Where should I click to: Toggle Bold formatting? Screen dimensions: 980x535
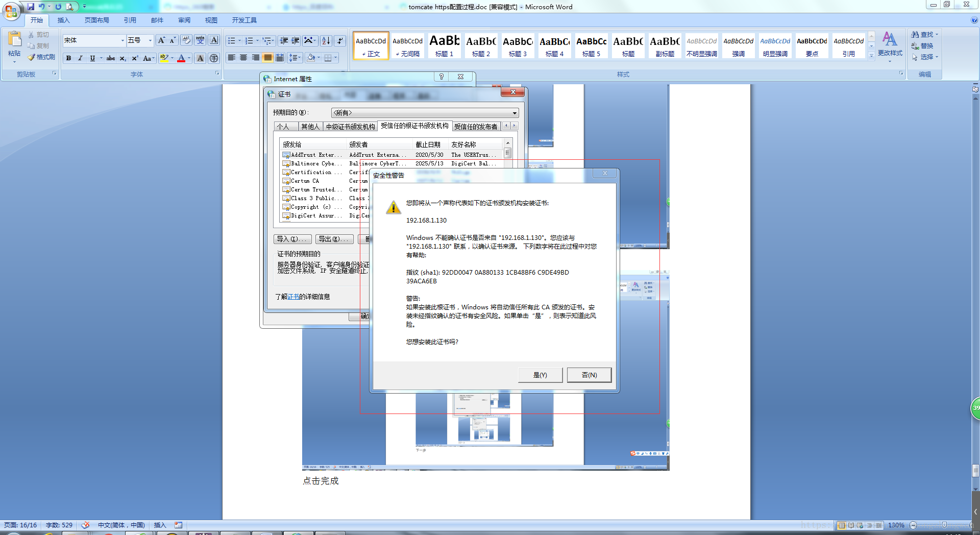click(68, 58)
